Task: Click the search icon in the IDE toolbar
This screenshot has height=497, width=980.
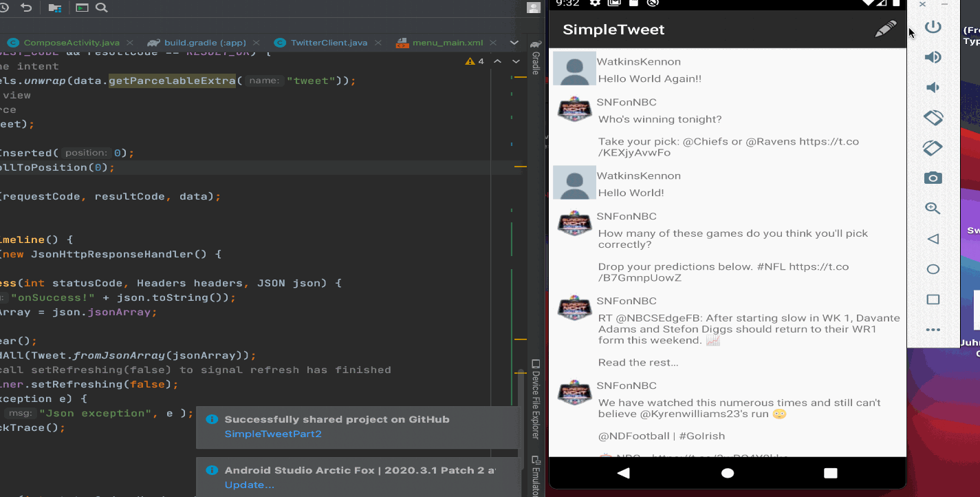Action: (102, 9)
